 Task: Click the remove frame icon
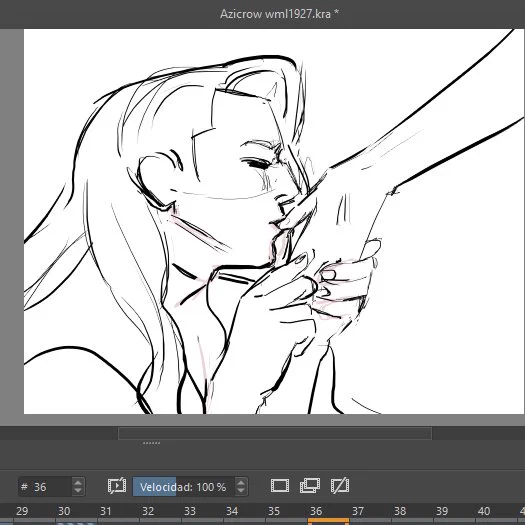[x=340, y=486]
